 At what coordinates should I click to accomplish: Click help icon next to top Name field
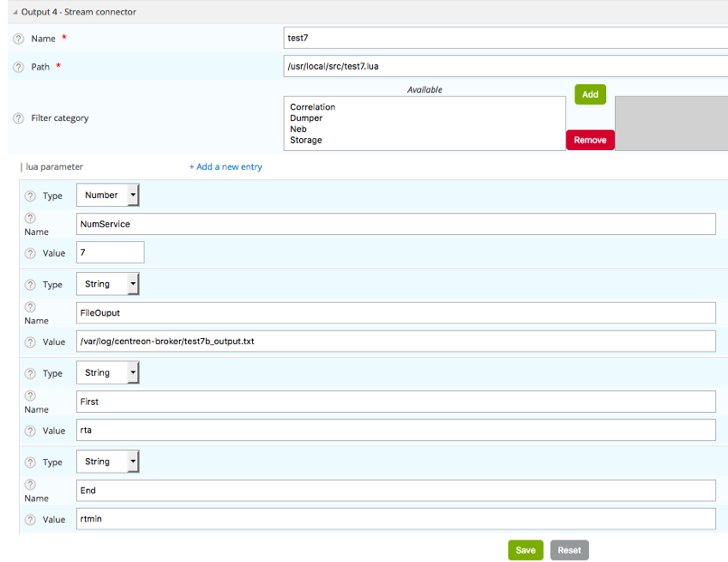tap(18, 39)
